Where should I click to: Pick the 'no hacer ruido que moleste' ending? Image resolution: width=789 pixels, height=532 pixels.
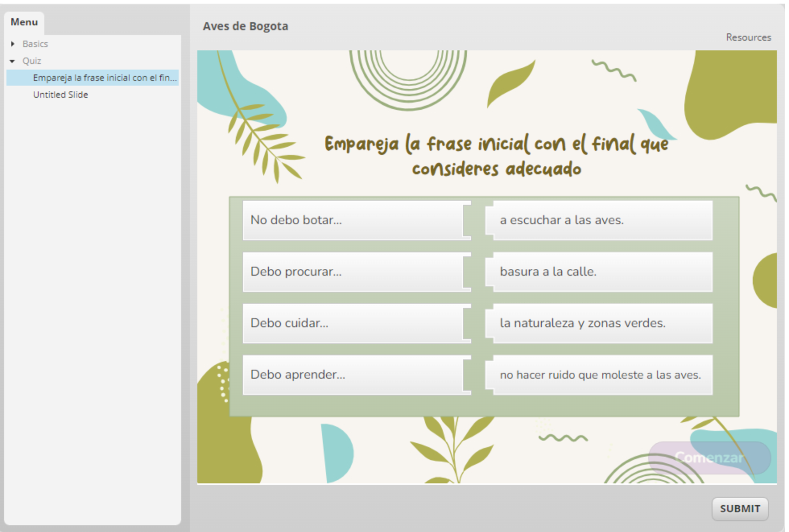[600, 375]
